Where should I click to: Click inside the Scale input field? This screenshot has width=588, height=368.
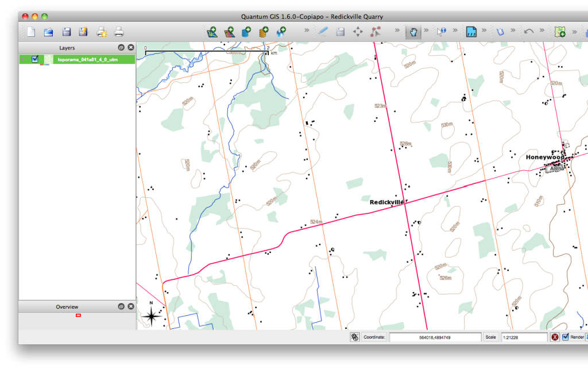click(x=524, y=337)
